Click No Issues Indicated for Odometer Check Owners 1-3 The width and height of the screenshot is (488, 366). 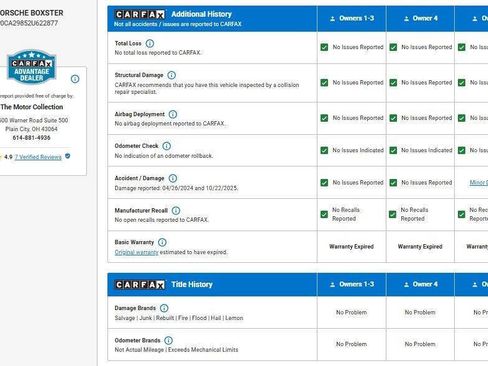point(358,150)
